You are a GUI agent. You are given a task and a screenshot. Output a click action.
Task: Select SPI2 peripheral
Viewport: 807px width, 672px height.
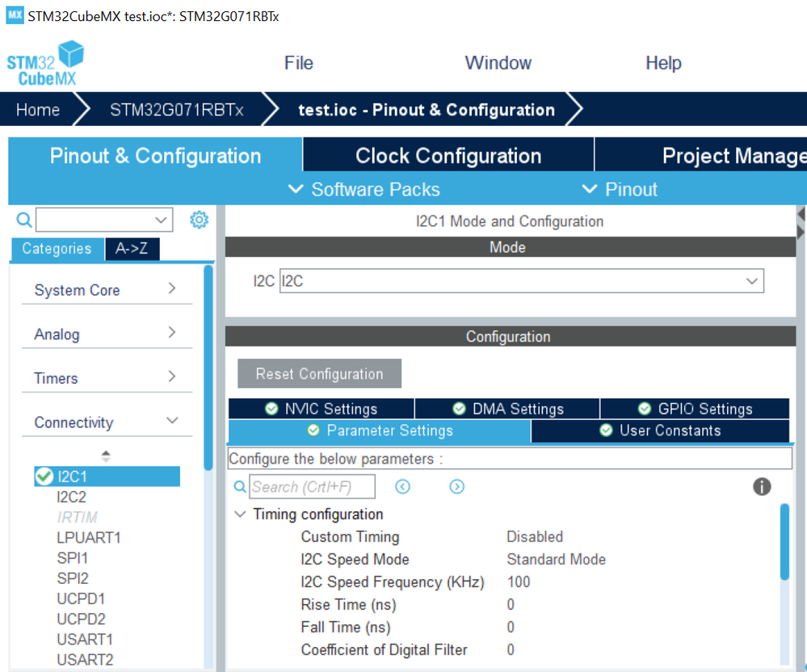tap(73, 578)
